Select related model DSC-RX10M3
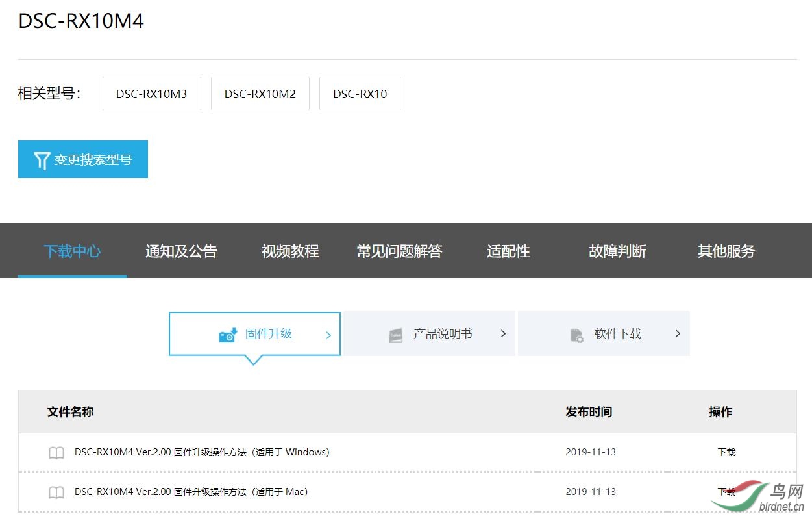Image resolution: width=812 pixels, height=523 pixels. (x=152, y=94)
